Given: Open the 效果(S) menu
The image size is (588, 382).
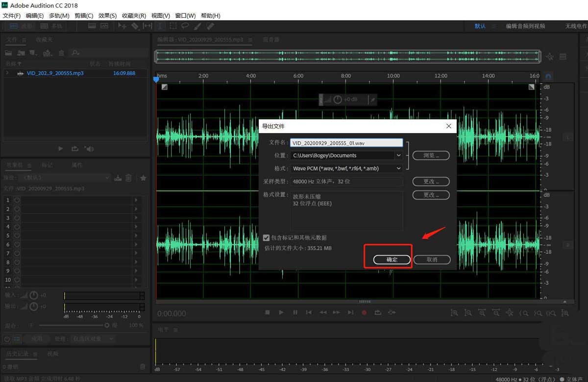Looking at the screenshot, I should pos(107,16).
